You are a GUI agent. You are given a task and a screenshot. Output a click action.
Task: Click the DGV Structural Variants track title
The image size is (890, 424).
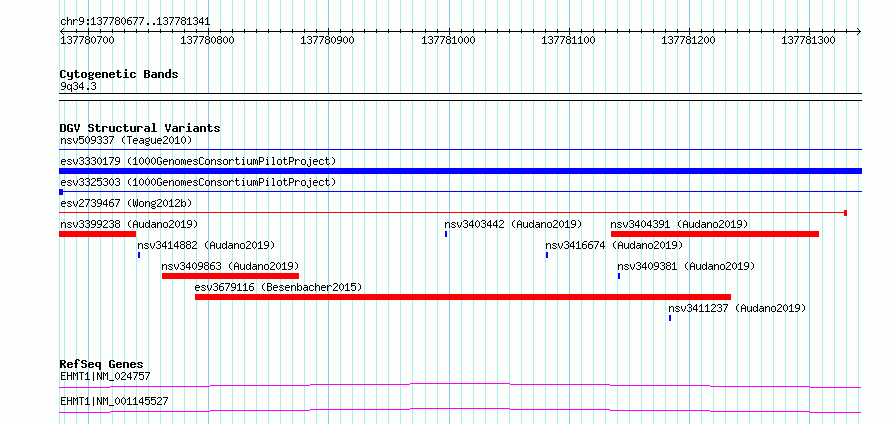tap(140, 128)
